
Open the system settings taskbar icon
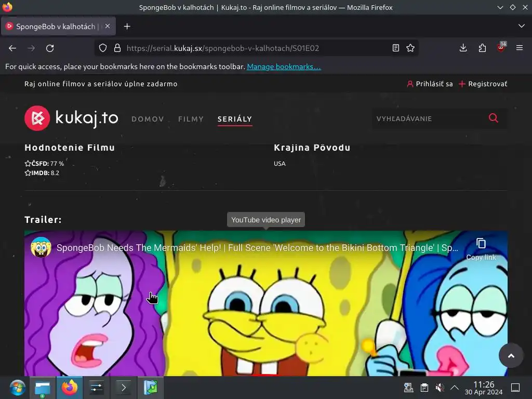[x=96, y=388]
